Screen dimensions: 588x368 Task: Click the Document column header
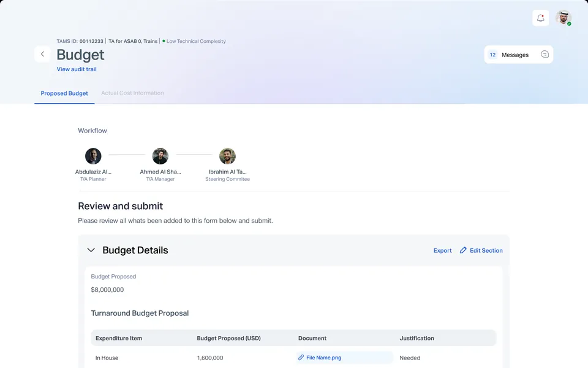[312, 338]
